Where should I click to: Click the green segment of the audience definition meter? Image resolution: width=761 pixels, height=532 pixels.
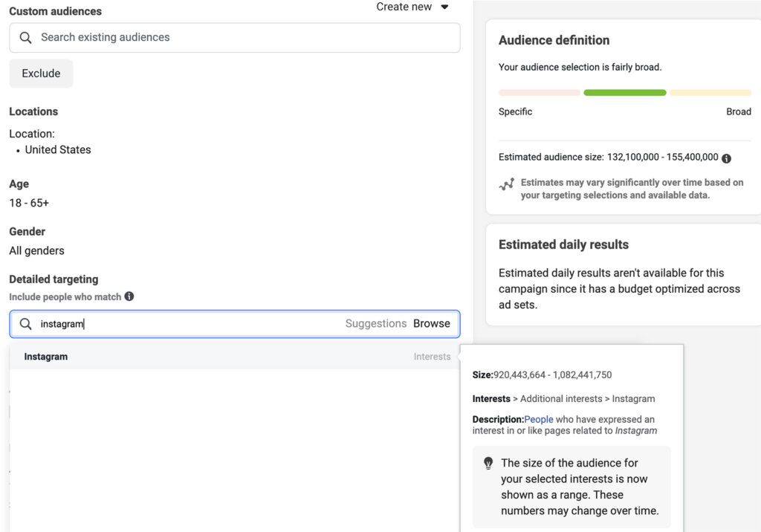[x=624, y=92]
